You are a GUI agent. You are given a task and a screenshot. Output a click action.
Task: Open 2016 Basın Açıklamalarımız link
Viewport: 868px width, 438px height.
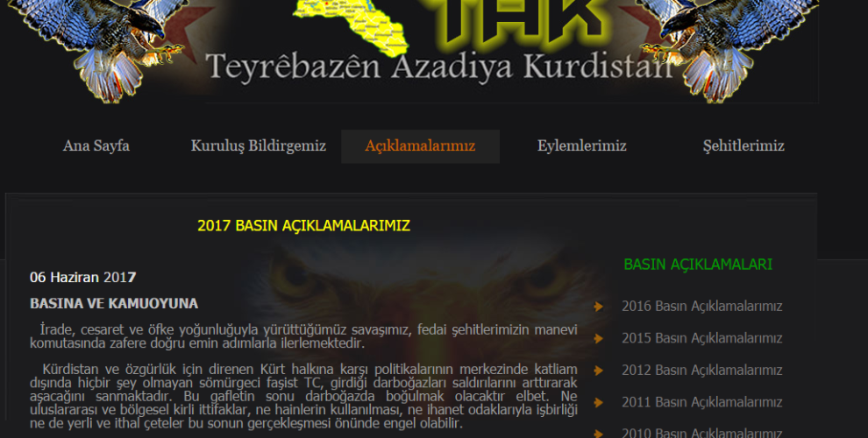702,306
